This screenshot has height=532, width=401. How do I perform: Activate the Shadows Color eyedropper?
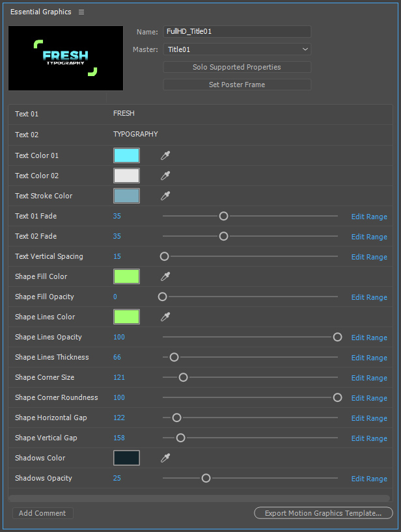tap(165, 458)
